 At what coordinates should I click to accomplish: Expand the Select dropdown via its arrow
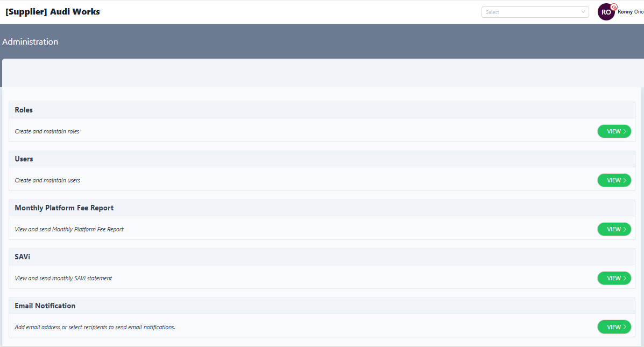(x=583, y=11)
